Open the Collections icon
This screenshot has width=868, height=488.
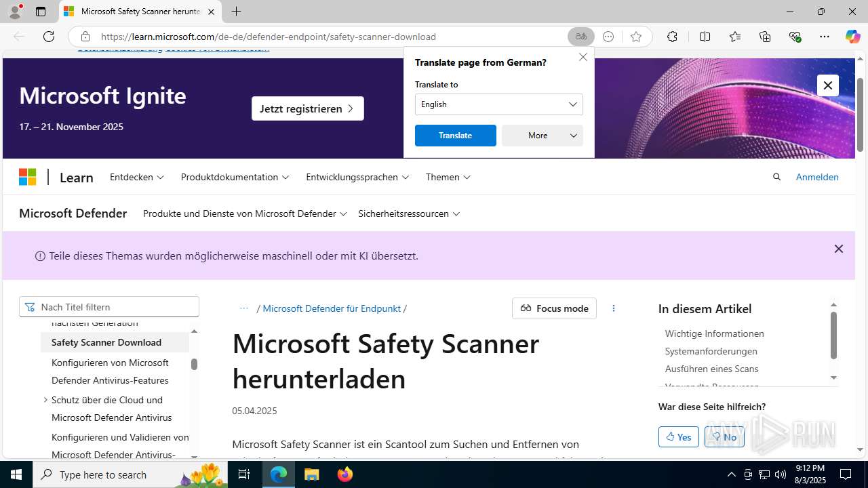pyautogui.click(x=765, y=37)
